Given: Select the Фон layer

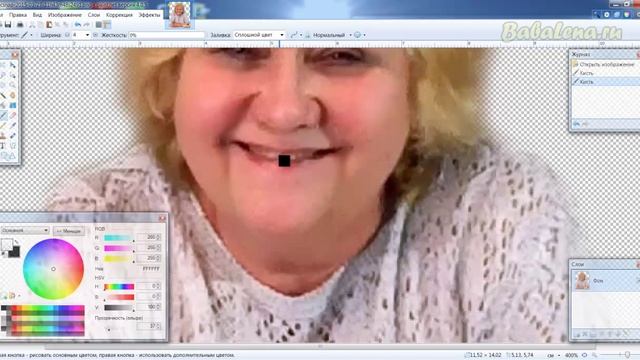Looking at the screenshot, I should [x=605, y=280].
